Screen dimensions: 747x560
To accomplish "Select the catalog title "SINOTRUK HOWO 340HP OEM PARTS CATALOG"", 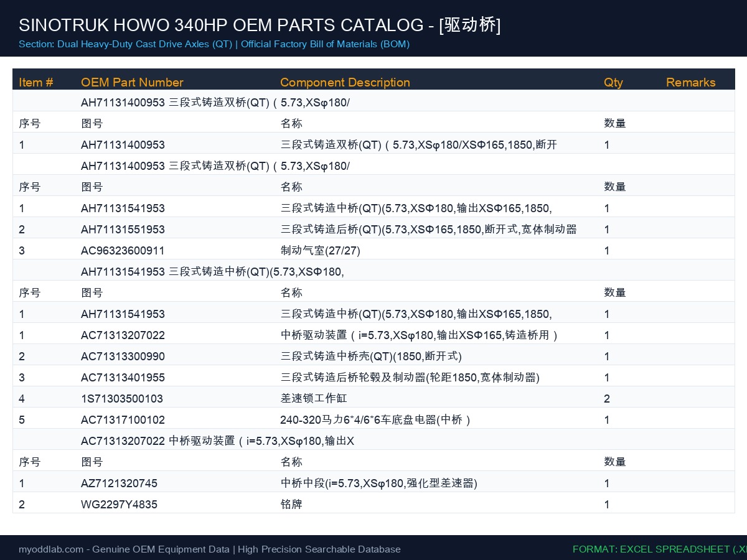I will [221, 25].
